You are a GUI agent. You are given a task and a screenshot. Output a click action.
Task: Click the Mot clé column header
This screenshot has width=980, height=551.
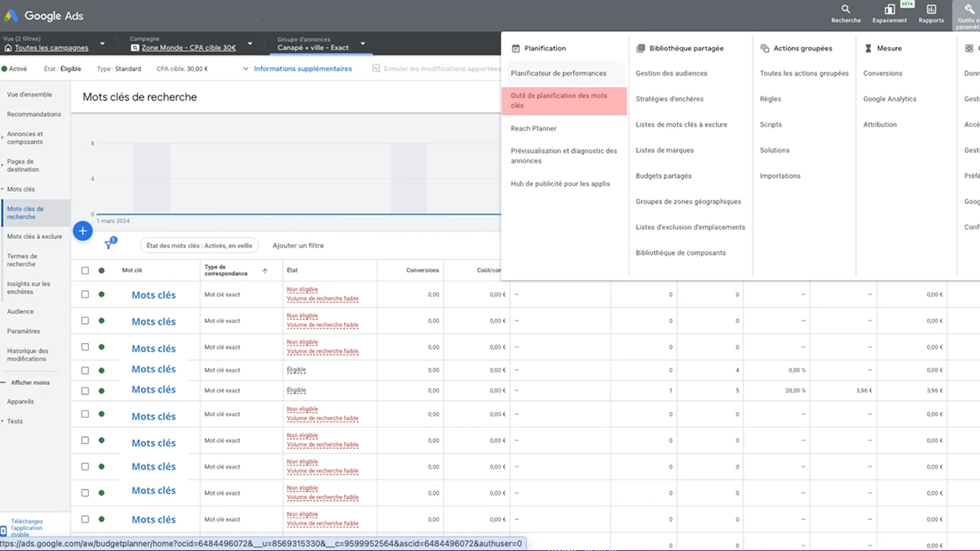(x=132, y=271)
